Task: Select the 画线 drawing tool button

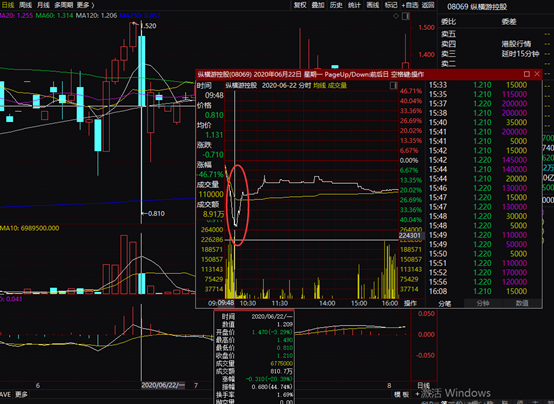Action: click(x=372, y=5)
